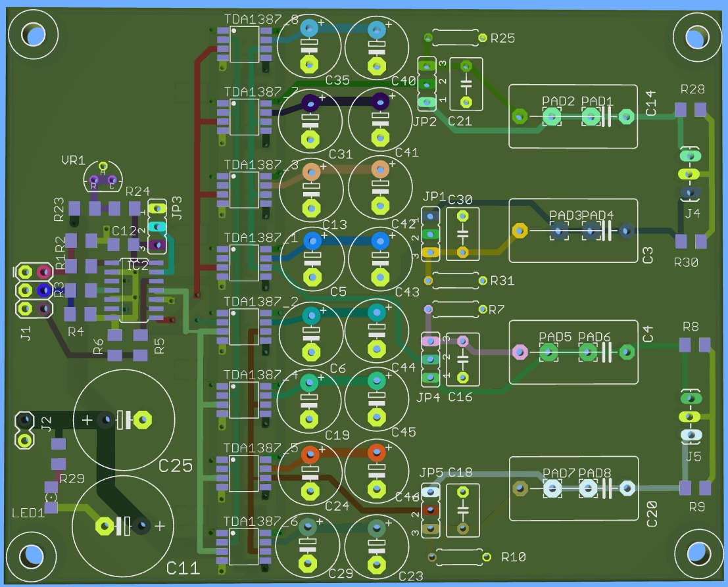Pick the R9 resistor label
Image resolution: width=728 pixels, height=587 pixels.
click(697, 507)
